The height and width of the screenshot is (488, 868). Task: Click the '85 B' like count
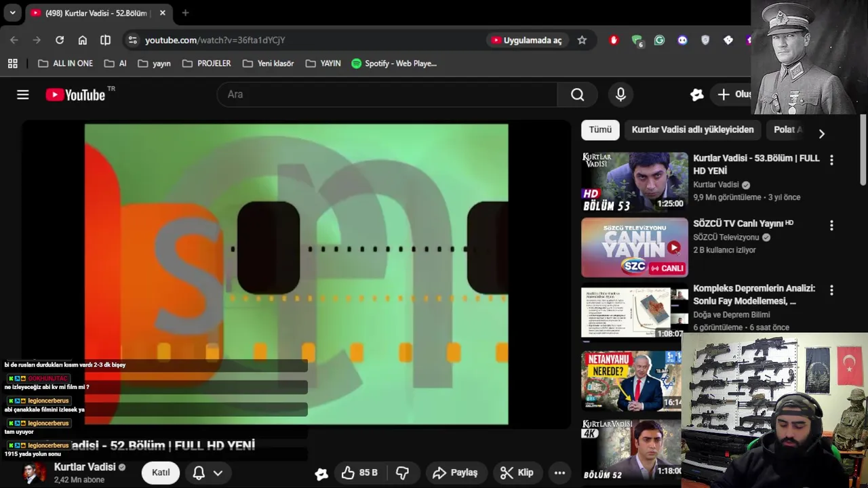coord(369,473)
